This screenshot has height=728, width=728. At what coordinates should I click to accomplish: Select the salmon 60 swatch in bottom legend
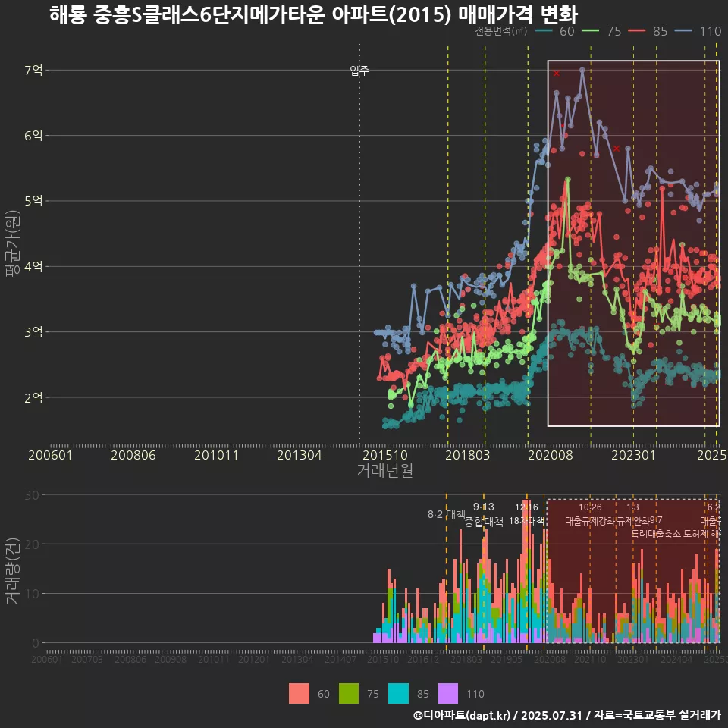(x=299, y=694)
